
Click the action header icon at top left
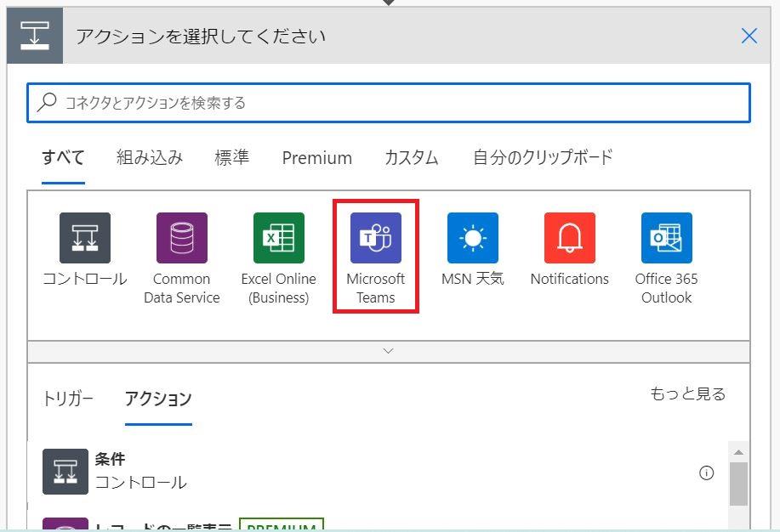pyautogui.click(x=35, y=36)
